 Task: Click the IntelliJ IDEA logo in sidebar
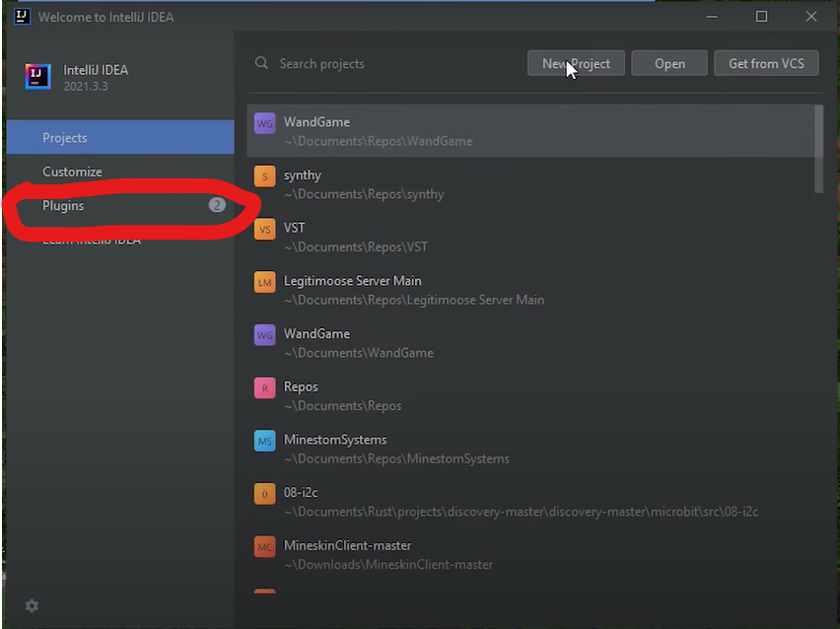(37, 77)
